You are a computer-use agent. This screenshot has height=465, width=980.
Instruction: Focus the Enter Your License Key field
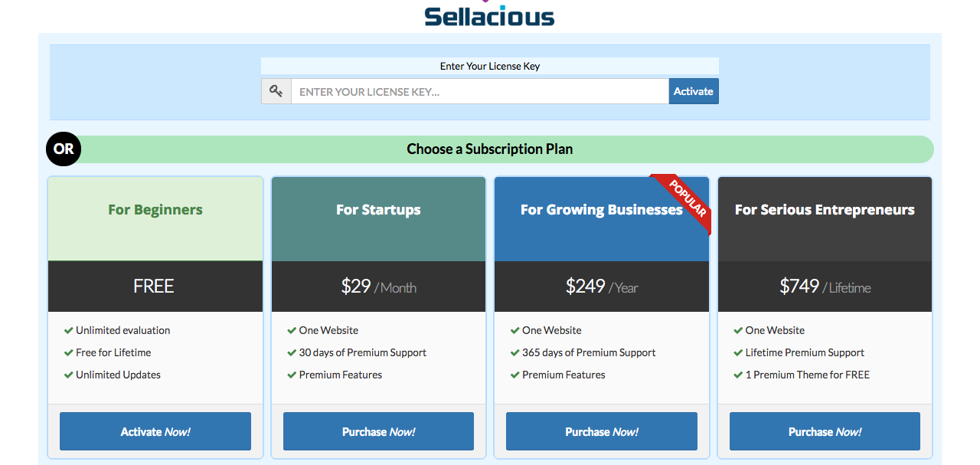click(479, 91)
